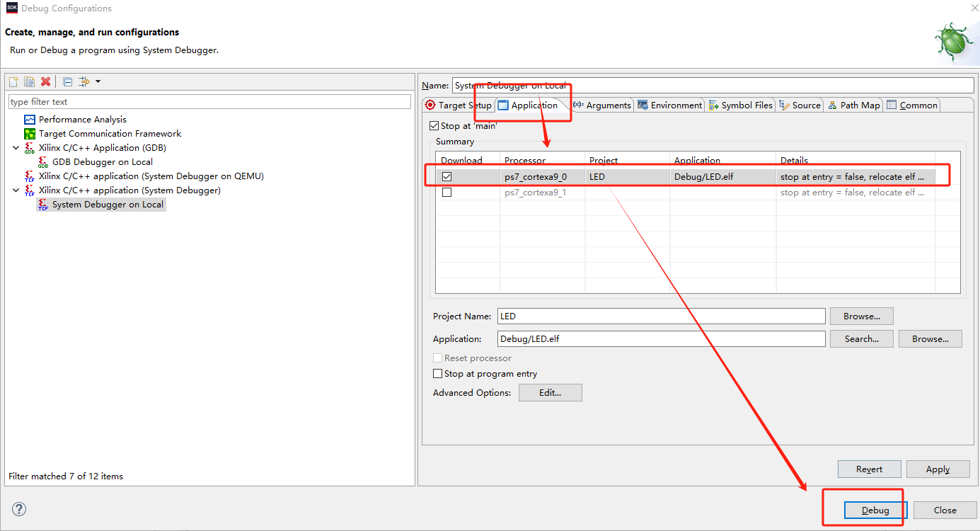Open the Environment tab

(x=669, y=105)
